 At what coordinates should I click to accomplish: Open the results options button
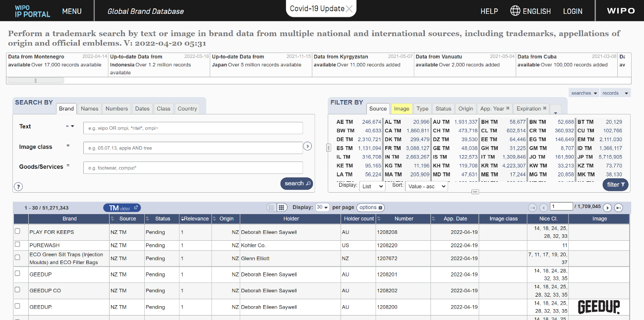tap(370, 208)
